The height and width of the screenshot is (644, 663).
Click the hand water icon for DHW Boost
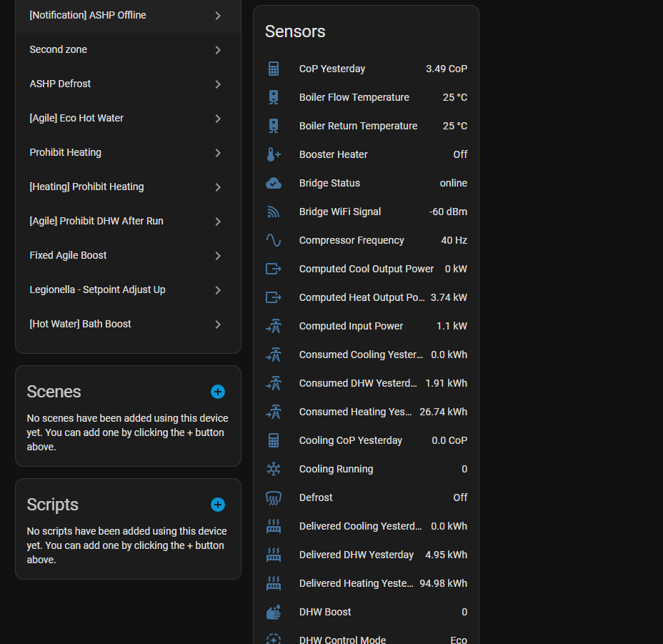coord(273,612)
